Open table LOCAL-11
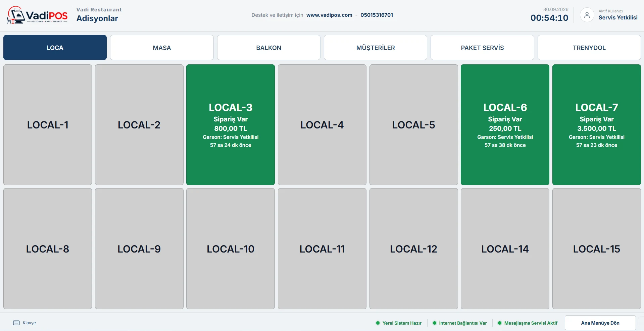The height and width of the screenshot is (331, 644). (x=322, y=249)
